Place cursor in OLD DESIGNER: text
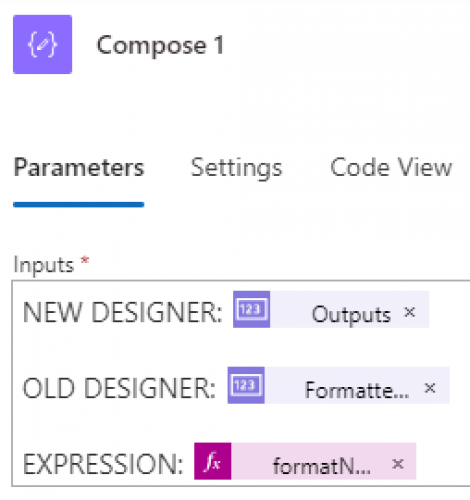470x500 pixels. (x=119, y=388)
